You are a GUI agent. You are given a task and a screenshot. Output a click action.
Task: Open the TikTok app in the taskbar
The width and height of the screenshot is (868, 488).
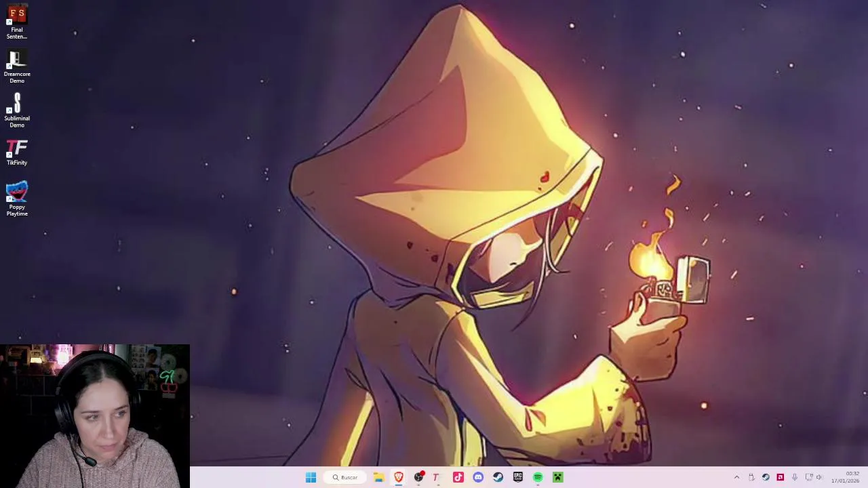click(x=458, y=477)
